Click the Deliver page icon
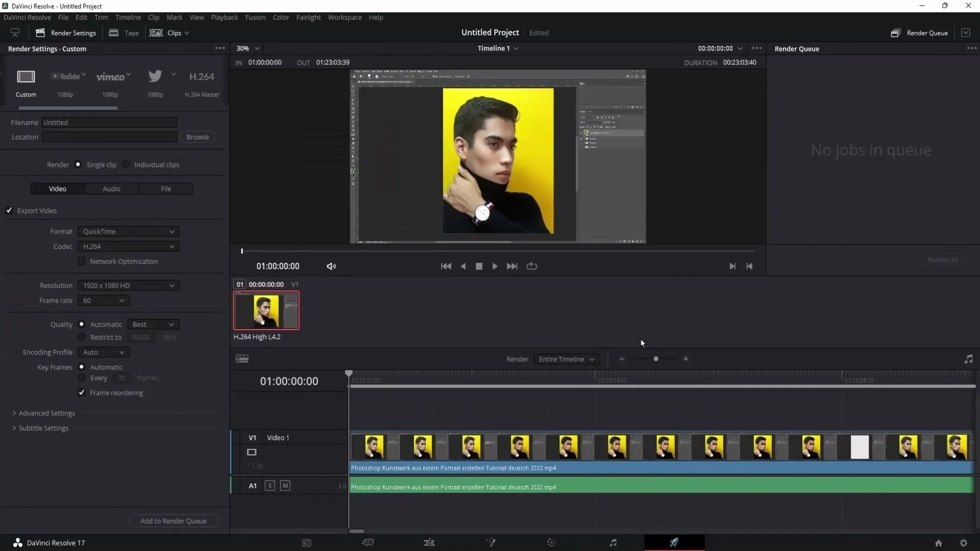Viewport: 980px width, 551px height. click(x=674, y=543)
